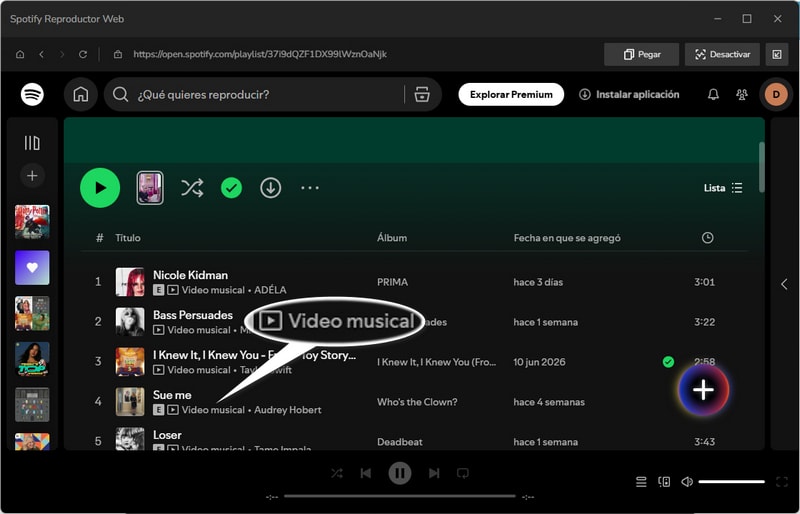The width and height of the screenshot is (800, 514).
Task: Click the browser home icon
Action: pos(20,54)
